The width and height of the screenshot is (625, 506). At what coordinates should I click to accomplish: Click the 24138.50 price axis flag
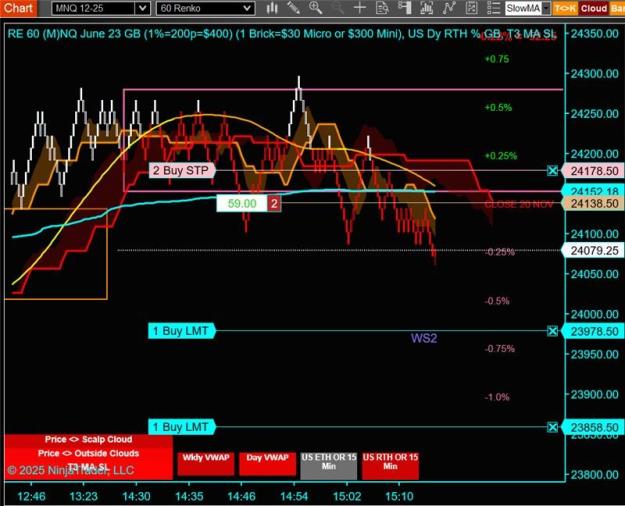click(592, 204)
